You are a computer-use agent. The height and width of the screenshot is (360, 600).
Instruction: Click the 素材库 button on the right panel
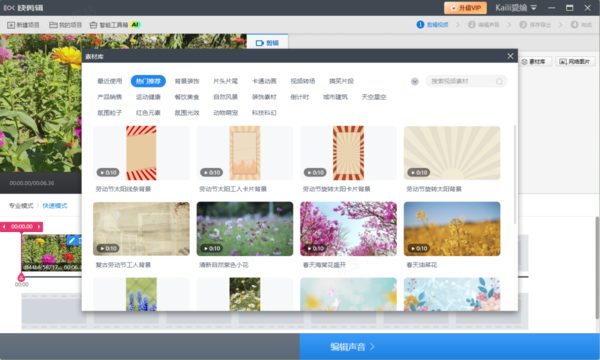pyautogui.click(x=535, y=62)
